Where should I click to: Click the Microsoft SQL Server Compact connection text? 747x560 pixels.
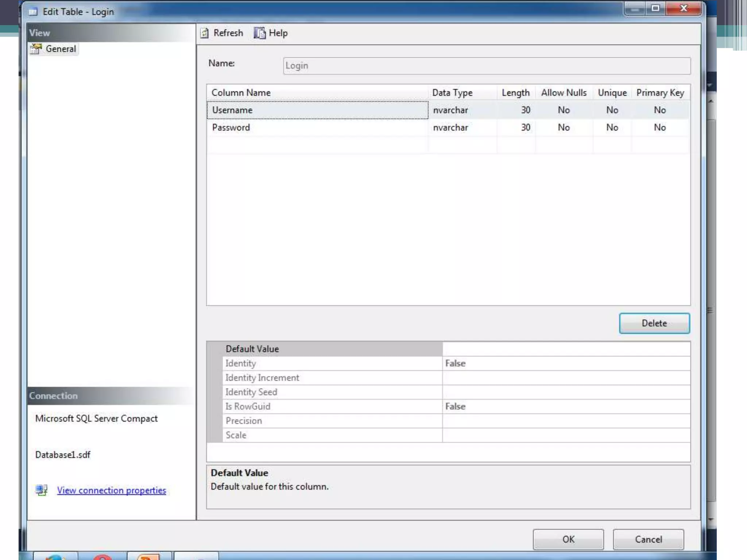(x=96, y=419)
